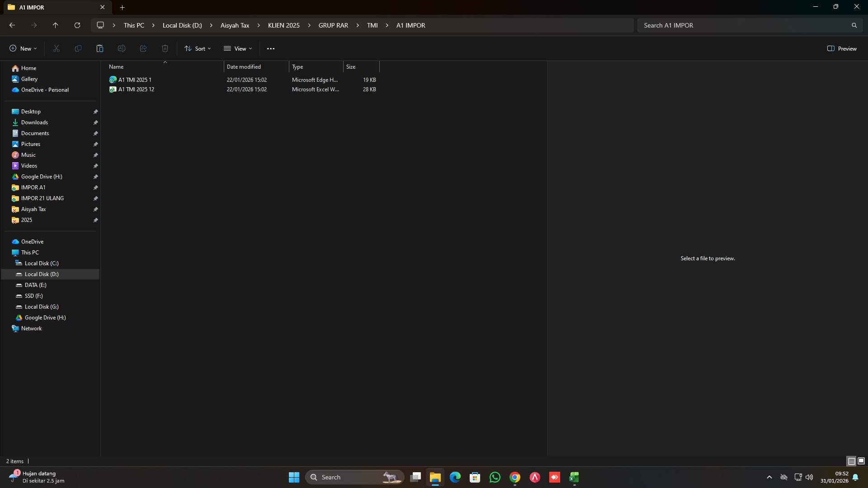Open the Share icon
Viewport: 868px width, 488px height.
143,48
